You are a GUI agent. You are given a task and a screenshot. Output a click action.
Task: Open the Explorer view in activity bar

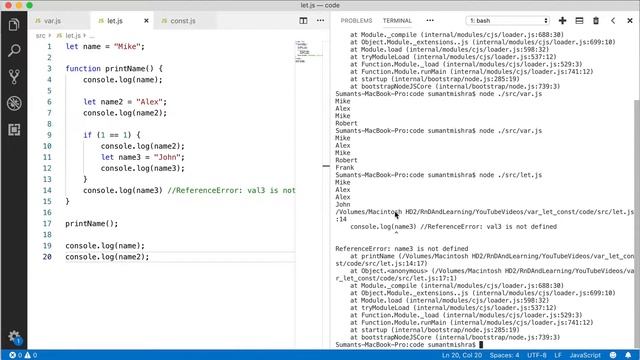pyautogui.click(x=14, y=24)
